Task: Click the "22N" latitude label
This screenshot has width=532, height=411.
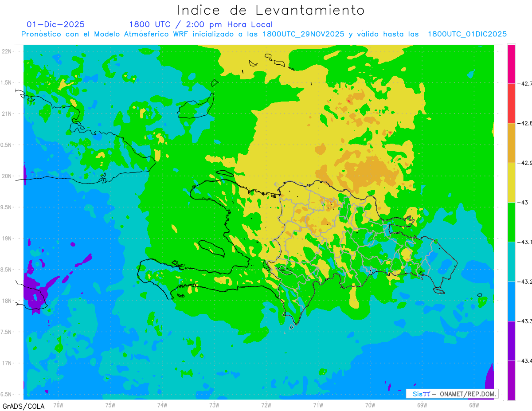Action: pyautogui.click(x=8, y=51)
